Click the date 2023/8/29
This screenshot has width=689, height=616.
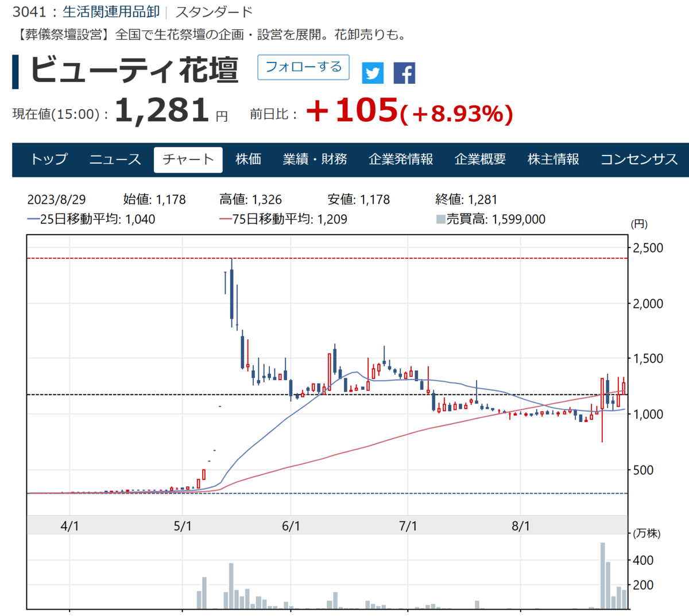click(x=56, y=199)
